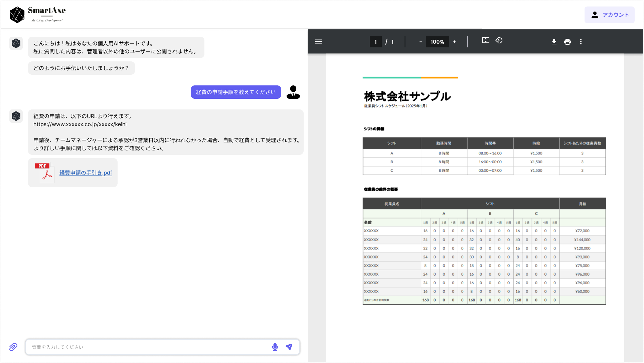Click the PDF print icon
Screen dimensions: 644x363
pos(567,42)
